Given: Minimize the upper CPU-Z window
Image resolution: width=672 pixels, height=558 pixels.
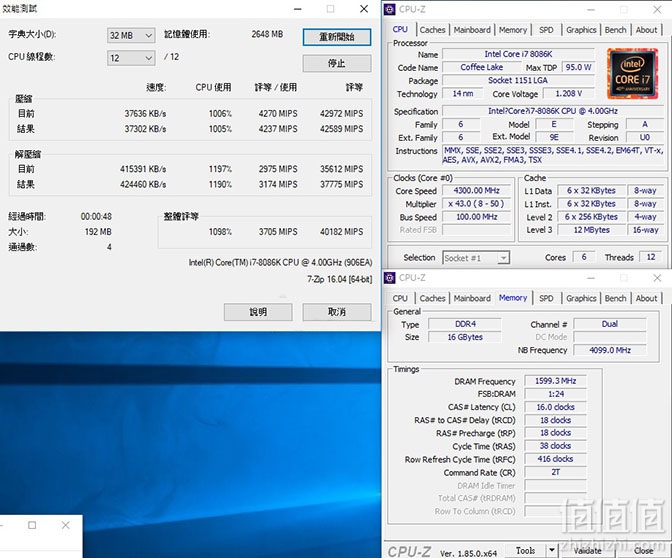Looking at the screenshot, I should pos(591,9).
